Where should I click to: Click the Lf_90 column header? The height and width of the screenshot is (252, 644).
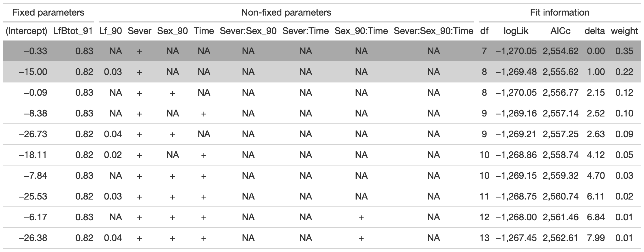click(111, 31)
